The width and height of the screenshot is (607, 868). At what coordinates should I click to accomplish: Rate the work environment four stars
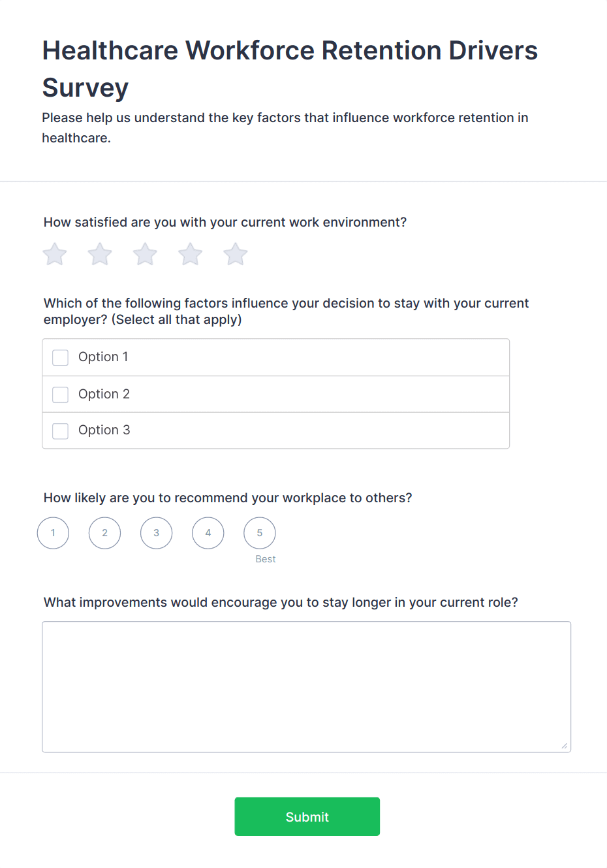coord(189,254)
